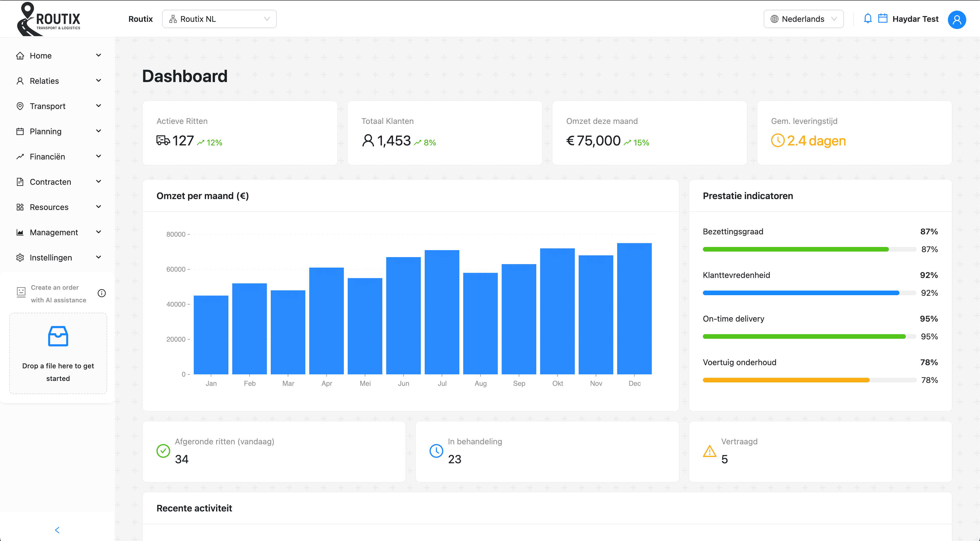Viewport: 980px width, 541px height.
Task: Expand the Transport menu chevron
Action: pos(99,106)
